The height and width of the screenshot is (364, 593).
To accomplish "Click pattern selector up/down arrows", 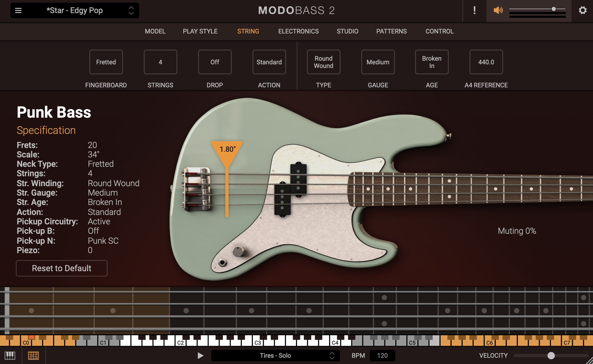I will pos(332,355).
